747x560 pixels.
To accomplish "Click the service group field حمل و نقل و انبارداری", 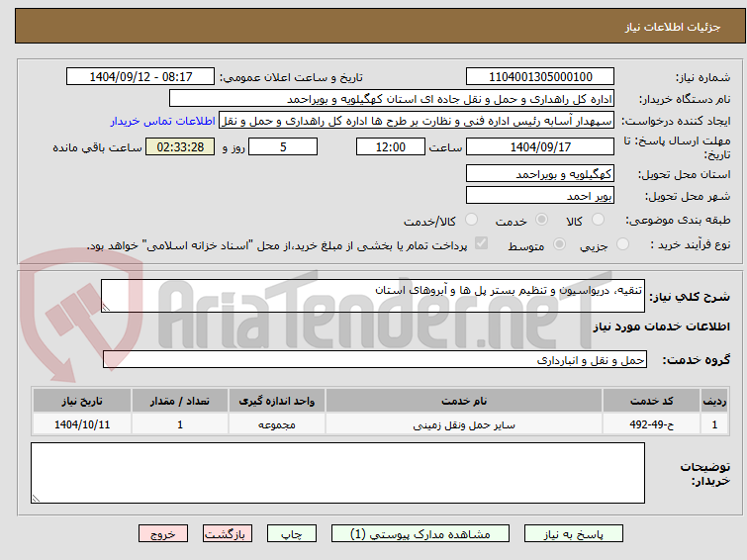I will pos(374,360).
